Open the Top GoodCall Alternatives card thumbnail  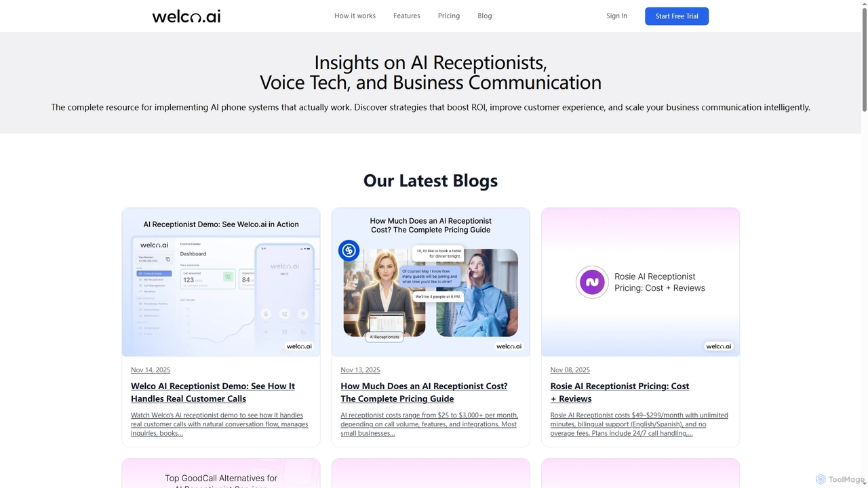coord(221,473)
